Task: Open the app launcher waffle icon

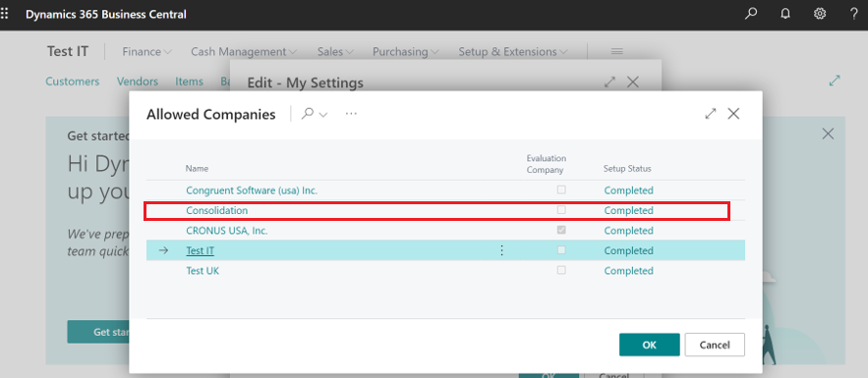Action: 5,15
